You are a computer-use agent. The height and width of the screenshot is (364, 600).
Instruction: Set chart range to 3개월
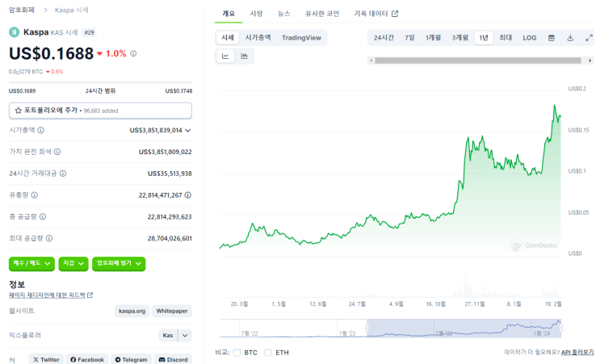coord(459,38)
